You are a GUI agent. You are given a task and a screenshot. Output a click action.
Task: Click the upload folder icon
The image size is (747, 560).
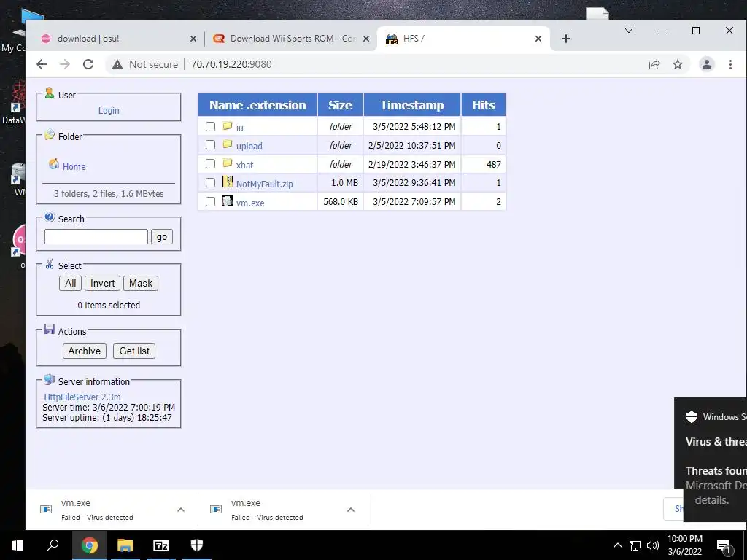[228, 144]
